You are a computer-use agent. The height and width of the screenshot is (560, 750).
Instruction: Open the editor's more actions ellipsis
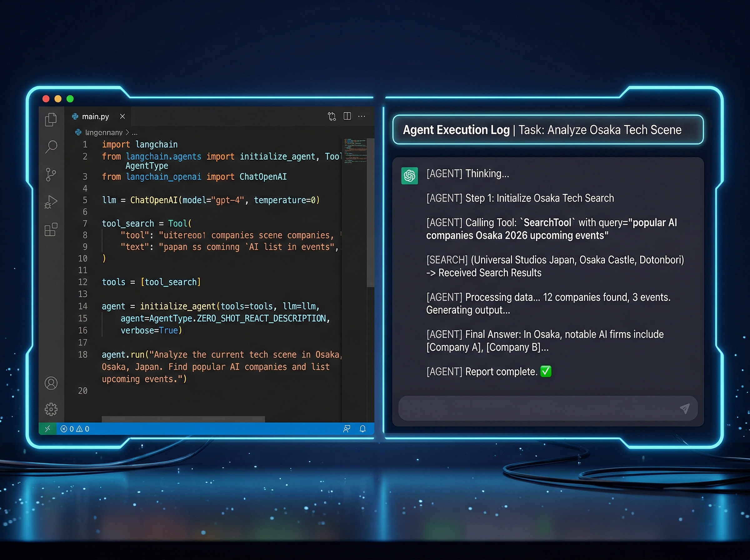click(x=362, y=116)
